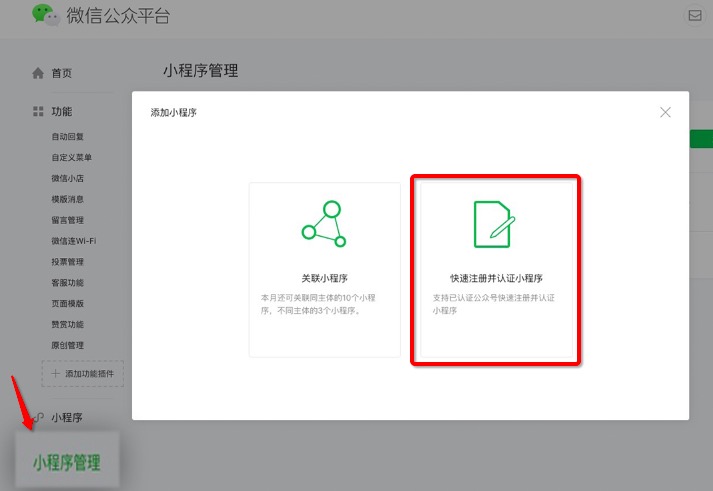Go to 客服功能 in the sidebar
The height and width of the screenshot is (491, 713).
coord(68,283)
